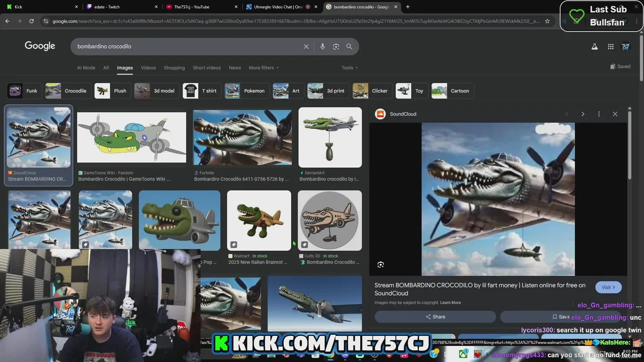Filter images by Art chip
644x362 pixels.
pos(288,91)
